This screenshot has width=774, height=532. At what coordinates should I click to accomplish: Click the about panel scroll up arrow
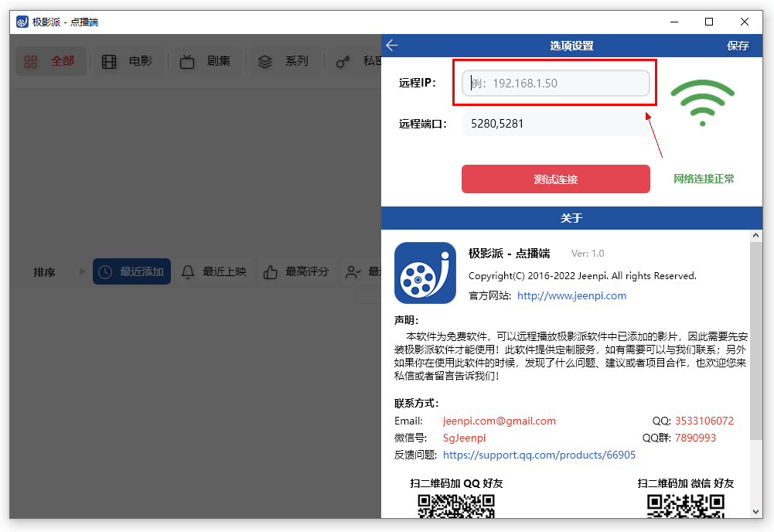click(x=755, y=235)
